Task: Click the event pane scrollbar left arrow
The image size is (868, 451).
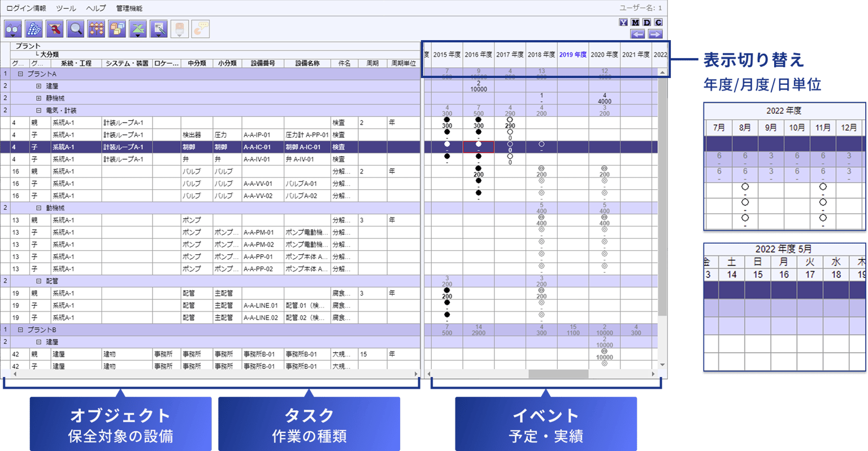Action: coord(429,374)
